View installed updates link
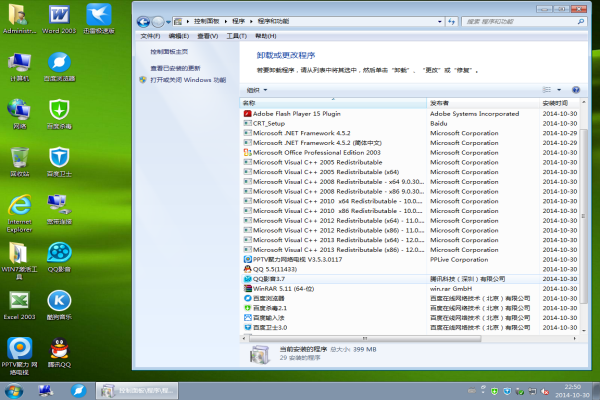 click(175, 68)
